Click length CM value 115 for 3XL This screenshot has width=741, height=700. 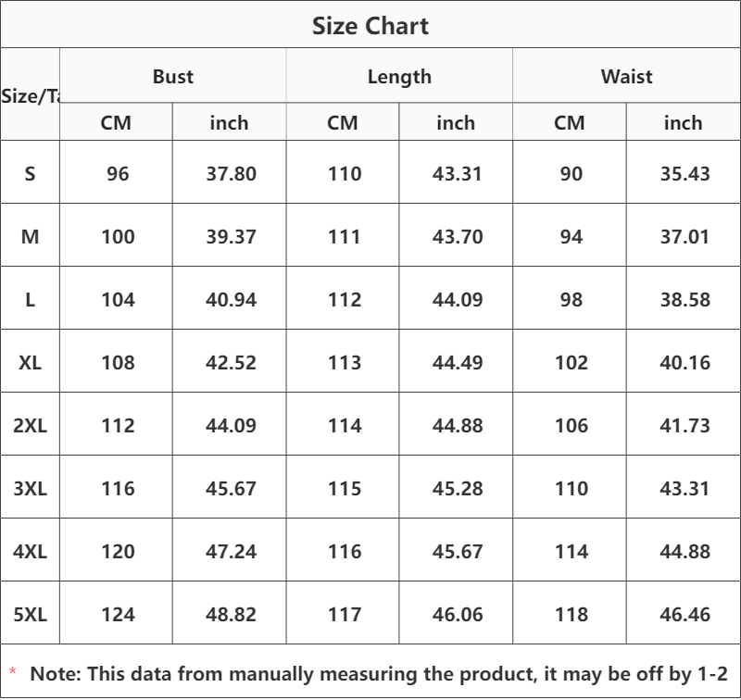tap(345, 488)
